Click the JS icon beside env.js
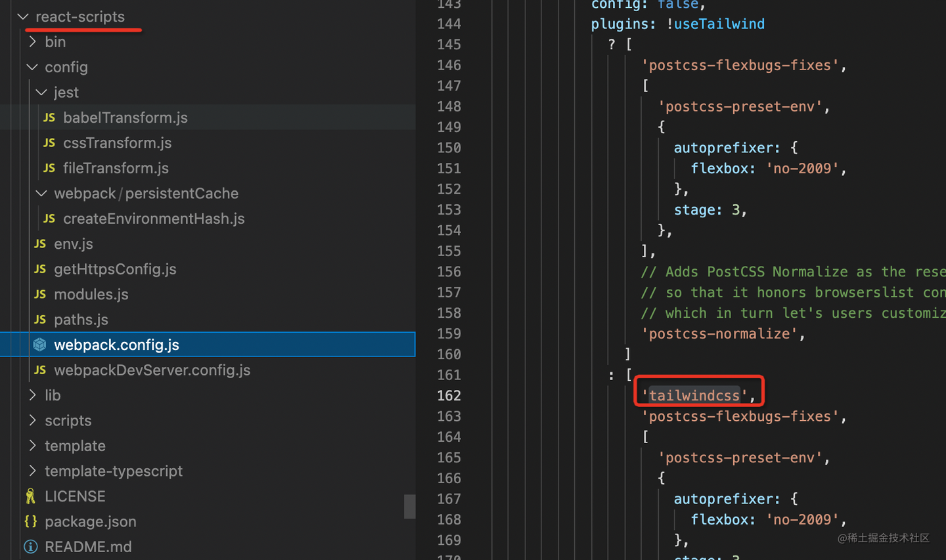The width and height of the screenshot is (946, 560). [x=40, y=244]
